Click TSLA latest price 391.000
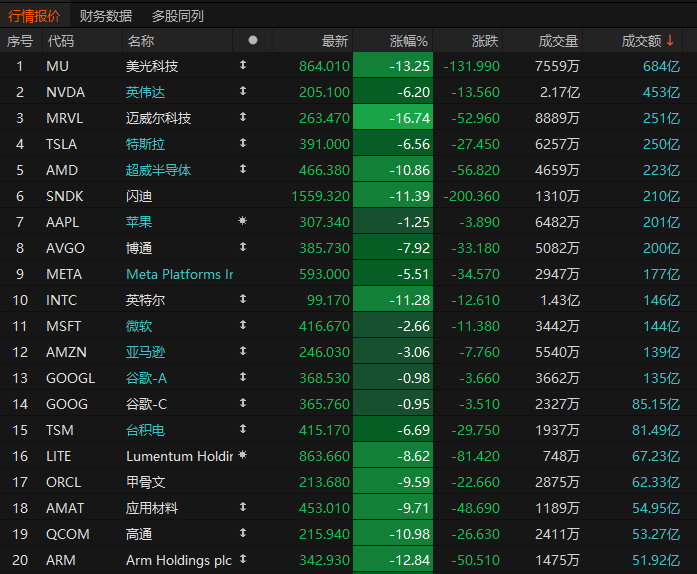Screen dimensions: 697x574 pos(324,144)
